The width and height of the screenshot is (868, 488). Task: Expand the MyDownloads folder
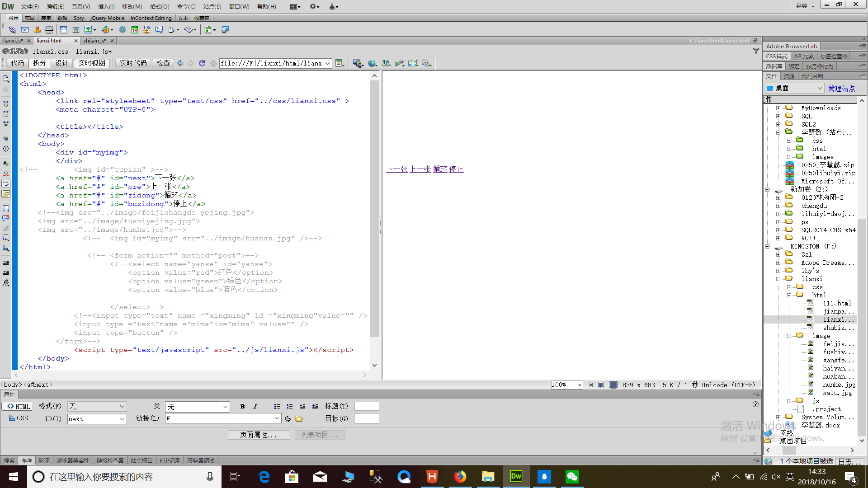pyautogui.click(x=778, y=108)
